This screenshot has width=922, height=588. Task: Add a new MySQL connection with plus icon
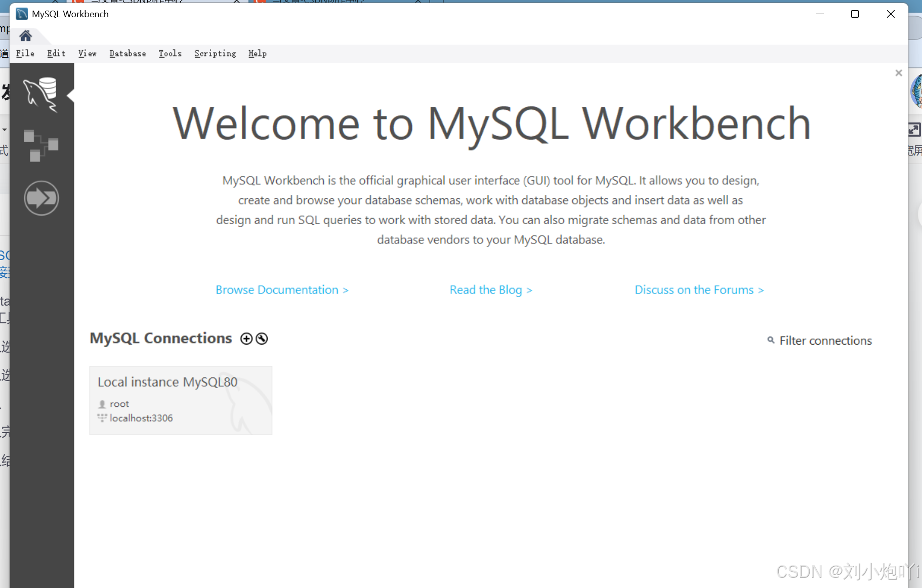246,339
